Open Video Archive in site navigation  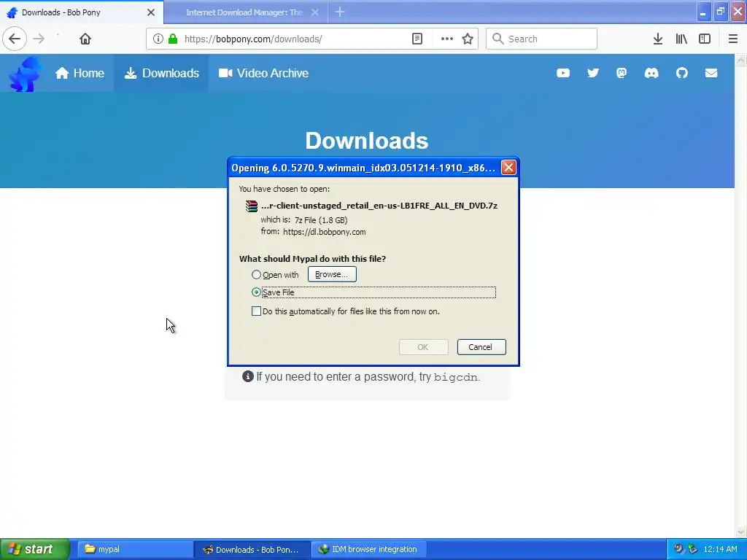coord(263,73)
